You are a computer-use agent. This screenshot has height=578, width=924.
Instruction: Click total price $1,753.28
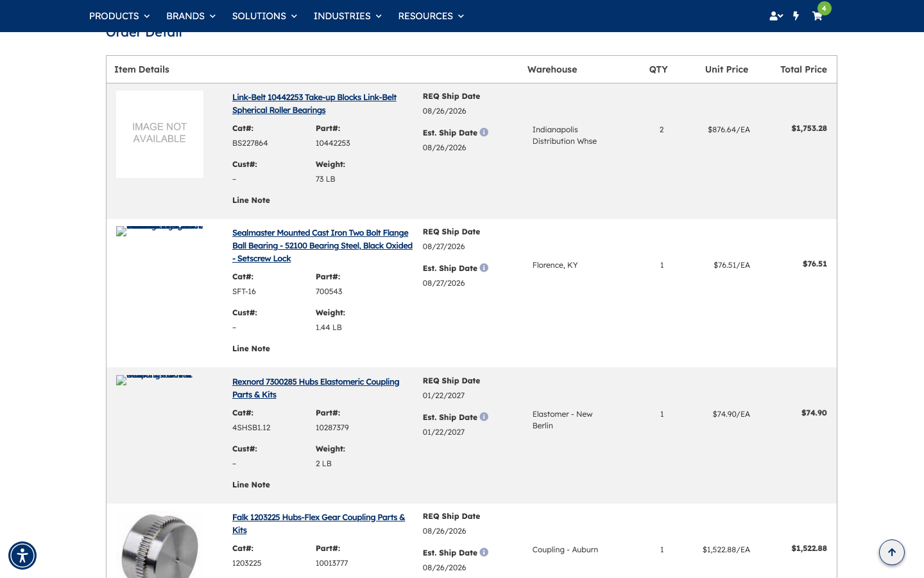tap(809, 128)
